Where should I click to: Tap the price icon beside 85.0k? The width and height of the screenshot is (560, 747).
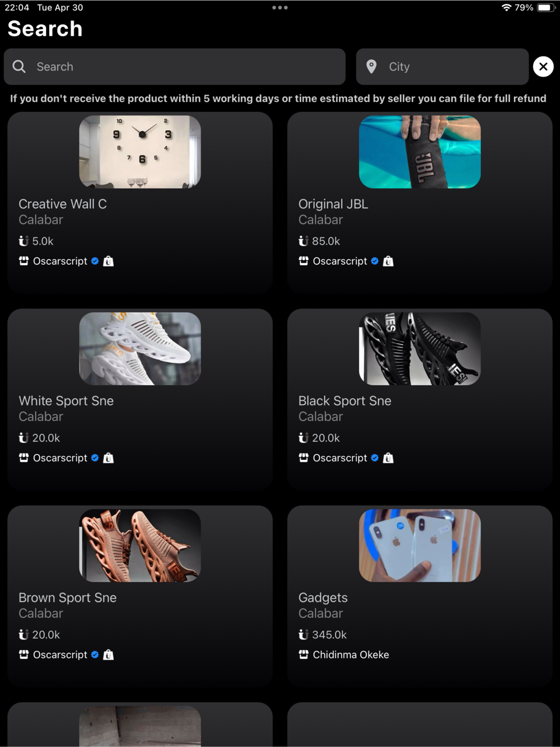[x=304, y=241]
